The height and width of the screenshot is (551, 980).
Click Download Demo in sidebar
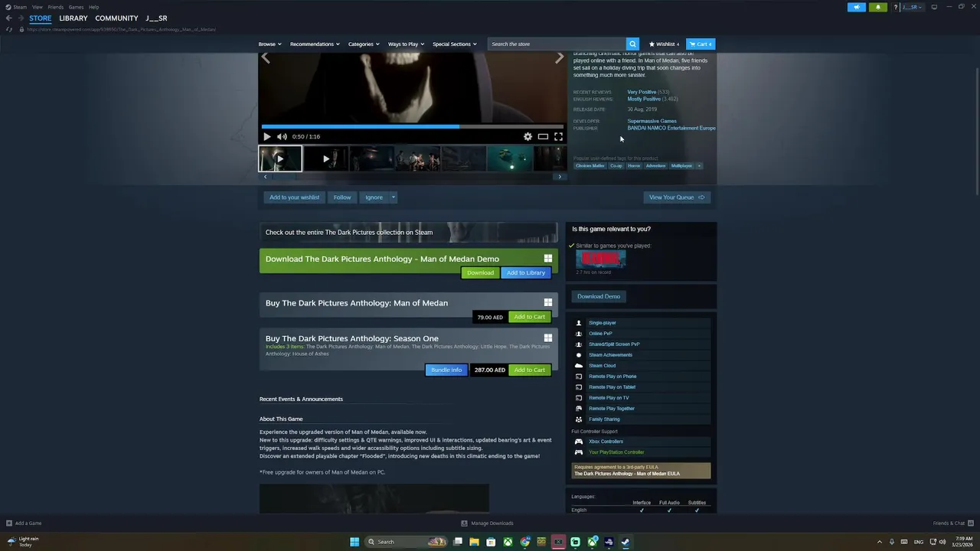click(599, 296)
